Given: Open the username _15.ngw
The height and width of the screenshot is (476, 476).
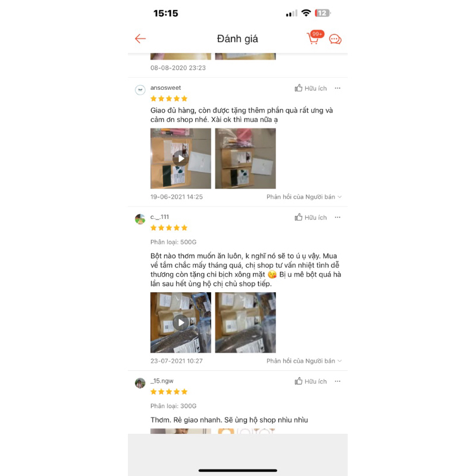Looking at the screenshot, I should coord(162,381).
